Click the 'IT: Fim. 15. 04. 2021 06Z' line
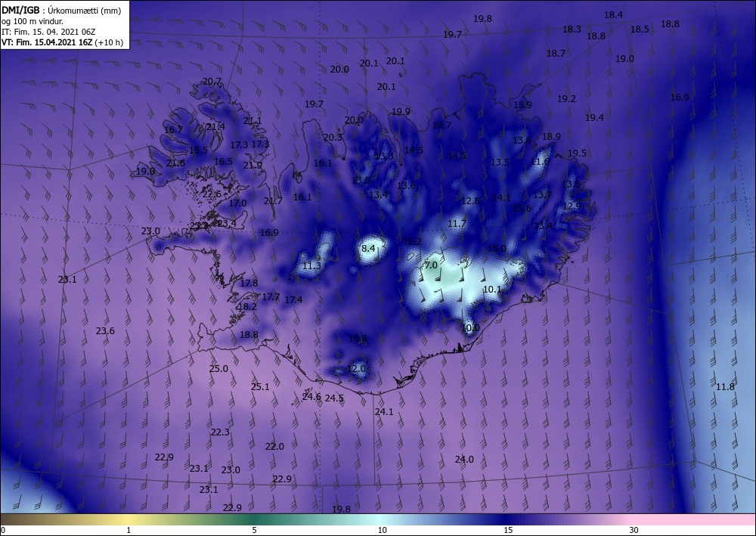756x536 pixels. [48, 32]
